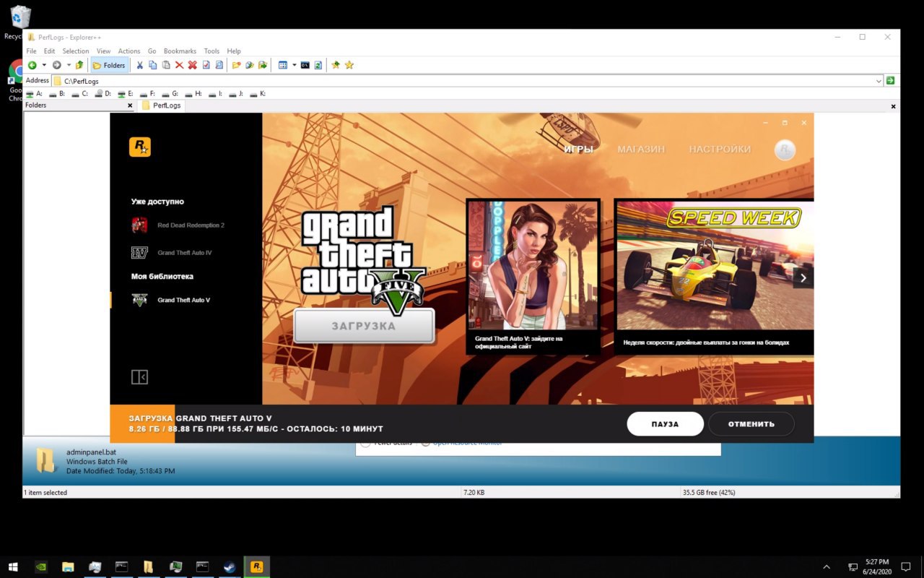Select Grand Theft Auto V in library

point(171,300)
